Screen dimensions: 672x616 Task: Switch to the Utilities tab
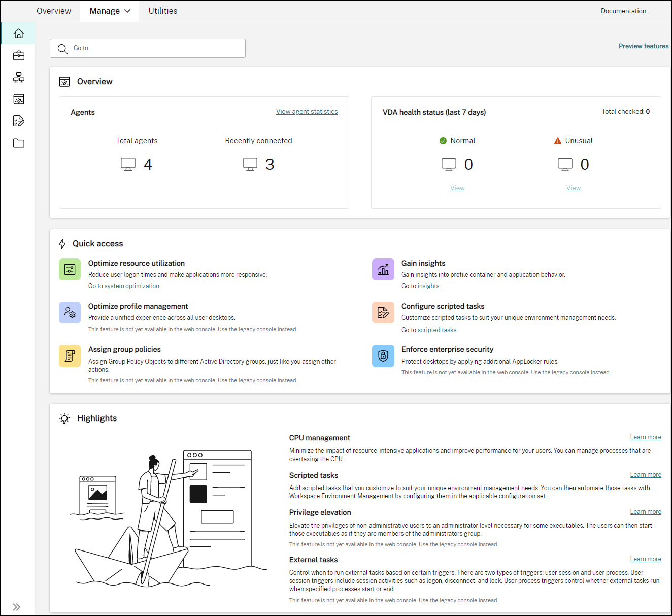pos(163,11)
